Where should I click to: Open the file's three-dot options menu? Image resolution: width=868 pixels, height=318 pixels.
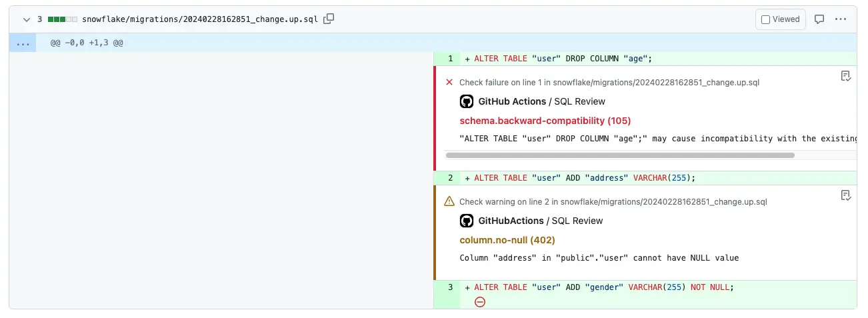tap(841, 19)
